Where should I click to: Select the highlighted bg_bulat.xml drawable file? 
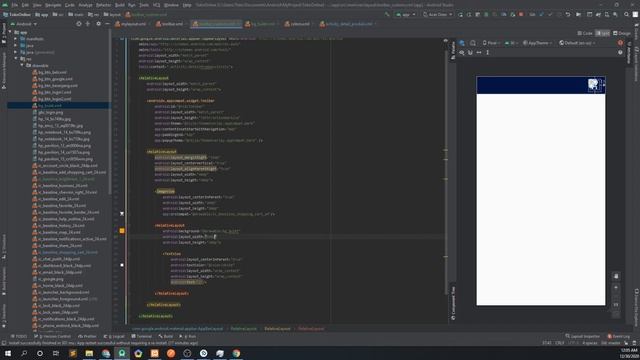tap(58, 105)
